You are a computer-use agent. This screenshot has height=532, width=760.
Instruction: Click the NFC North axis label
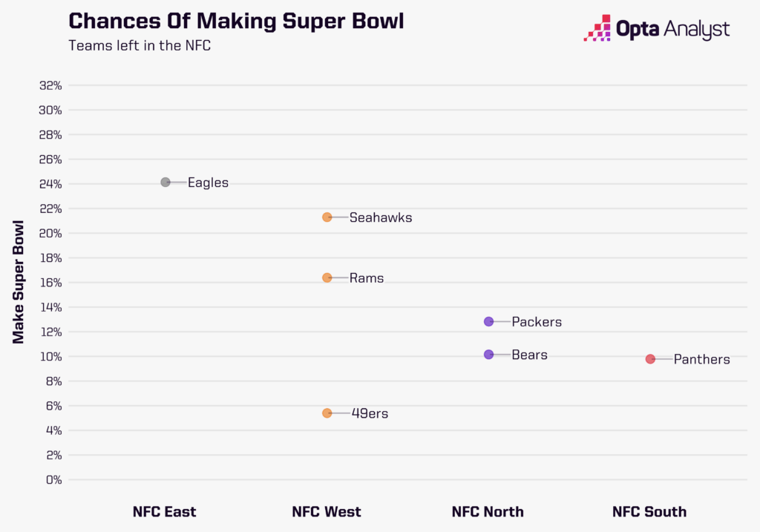[x=488, y=512]
